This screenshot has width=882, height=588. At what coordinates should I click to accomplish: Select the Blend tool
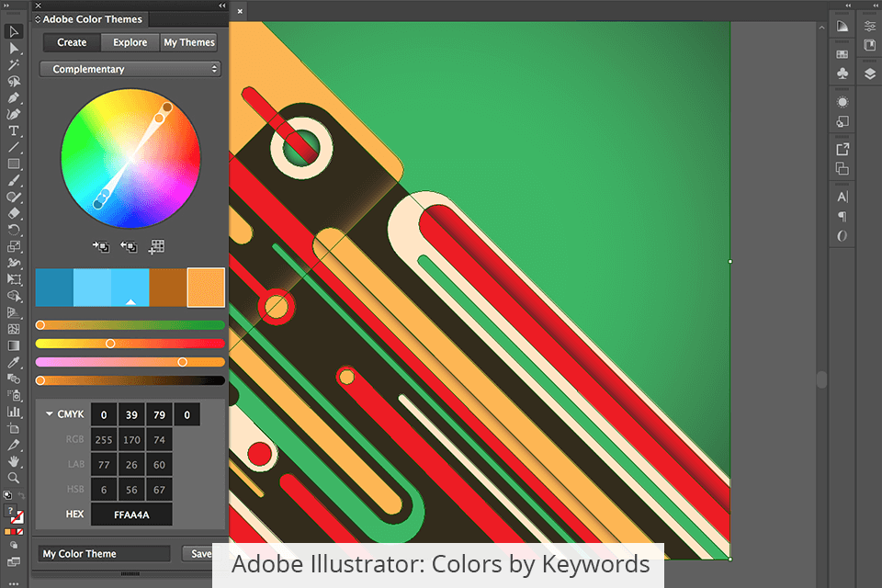point(14,379)
